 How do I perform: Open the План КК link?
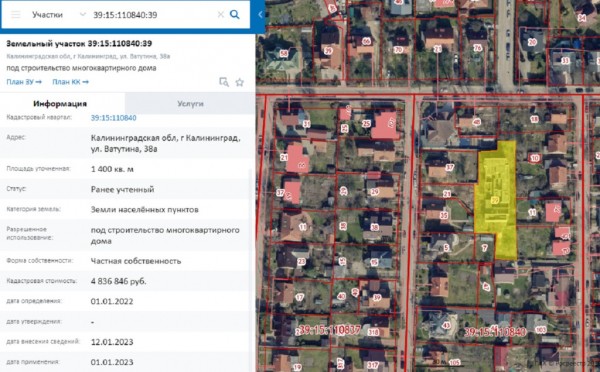tap(70, 82)
